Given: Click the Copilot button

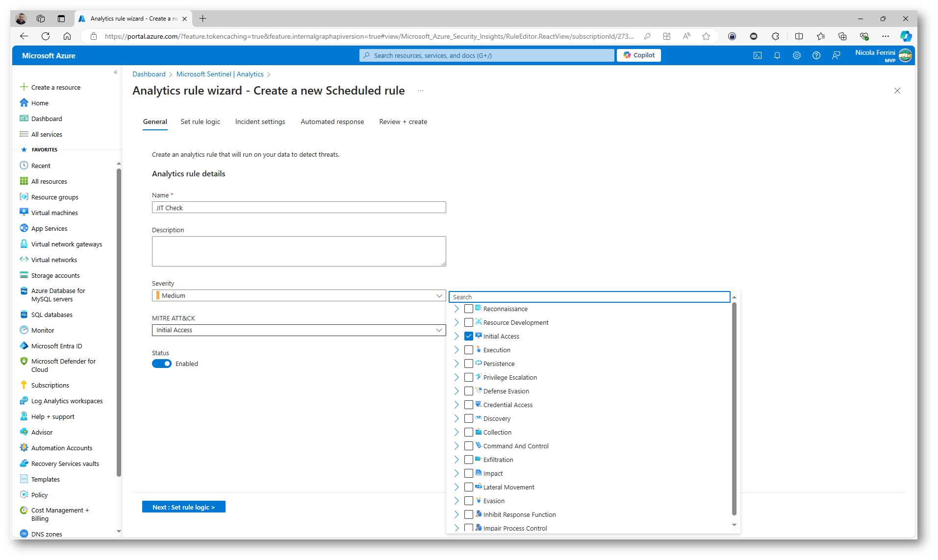Looking at the screenshot, I should coord(639,55).
